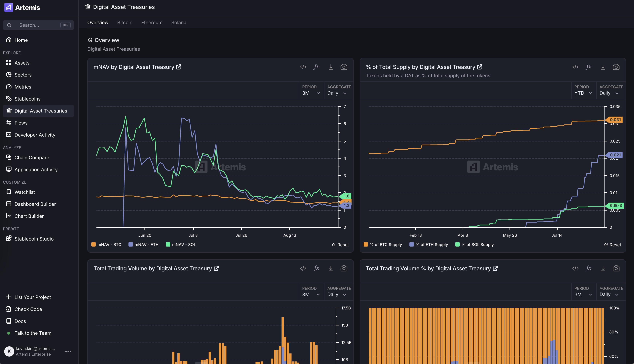This screenshot has height=364, width=634.
Task: Open Stablecoin Studio in the sidebar
Action: [38, 239]
